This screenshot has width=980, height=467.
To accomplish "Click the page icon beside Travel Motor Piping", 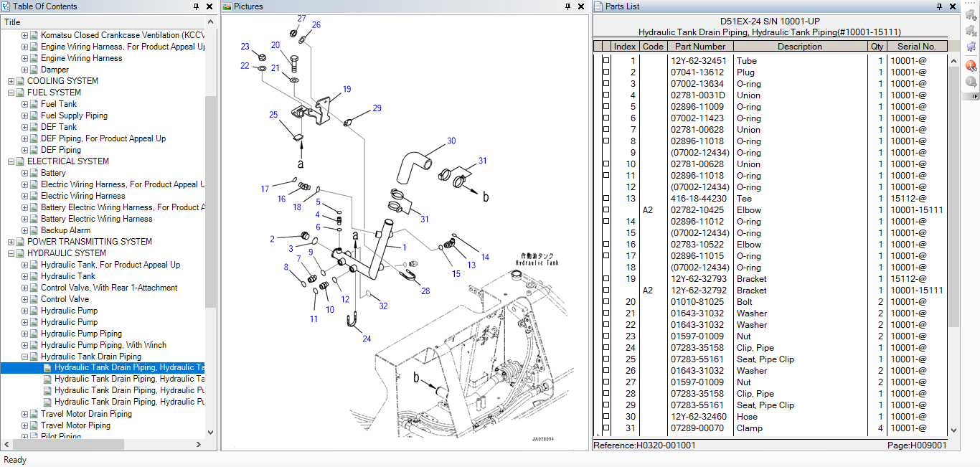I will pos(34,425).
